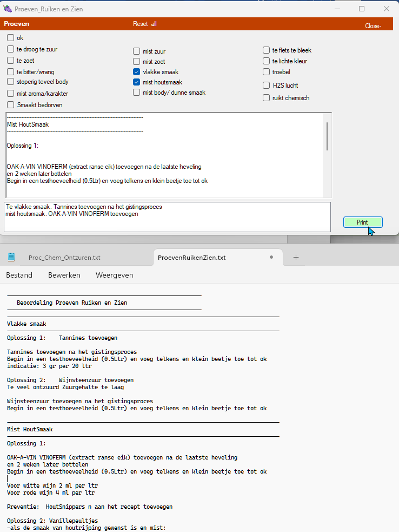This screenshot has width=399, height=532.
Task: Tick the 'te bitter/wrang' option
Action: [11, 72]
